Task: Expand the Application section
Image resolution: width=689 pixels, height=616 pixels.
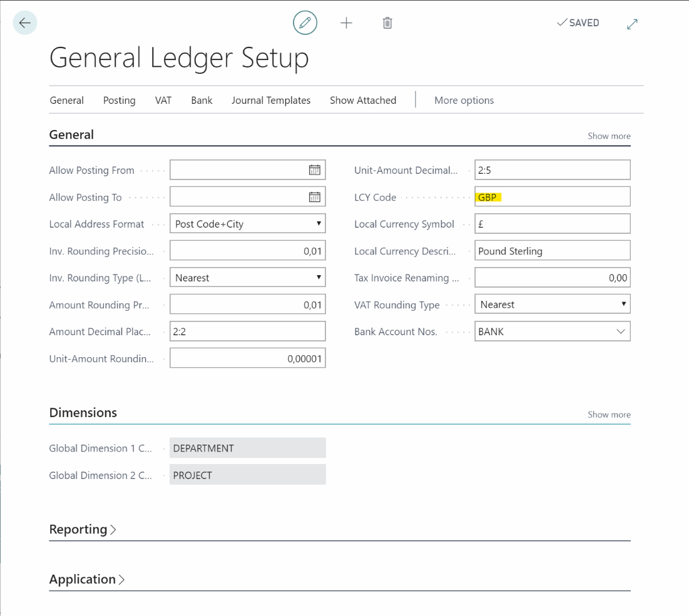Action: 87,580
